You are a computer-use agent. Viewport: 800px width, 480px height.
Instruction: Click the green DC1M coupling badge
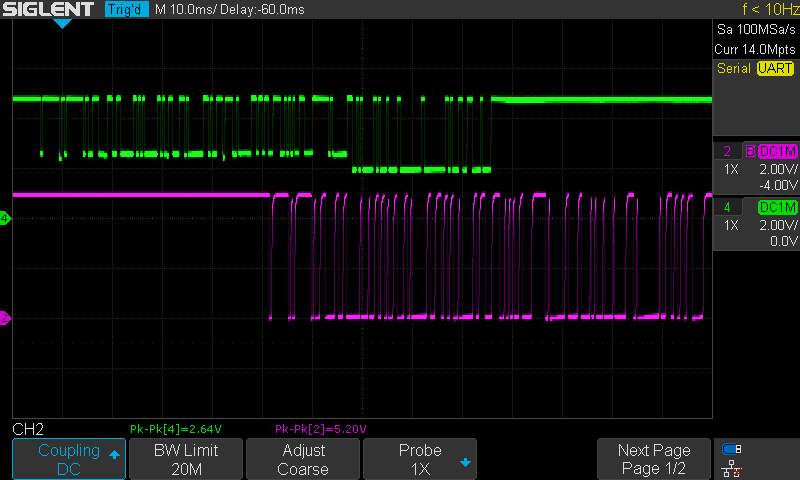(x=778, y=207)
